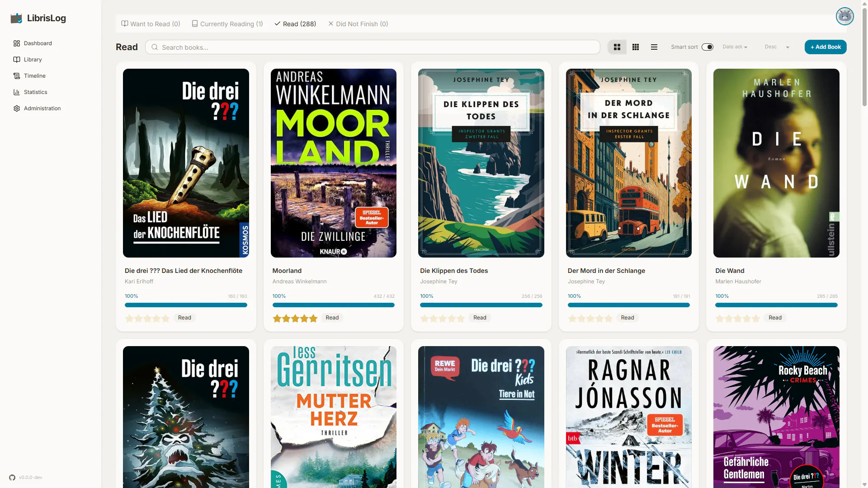The image size is (868, 488).
Task: Open Die drei ??? Kids Tiere in Not cover
Action: (481, 417)
